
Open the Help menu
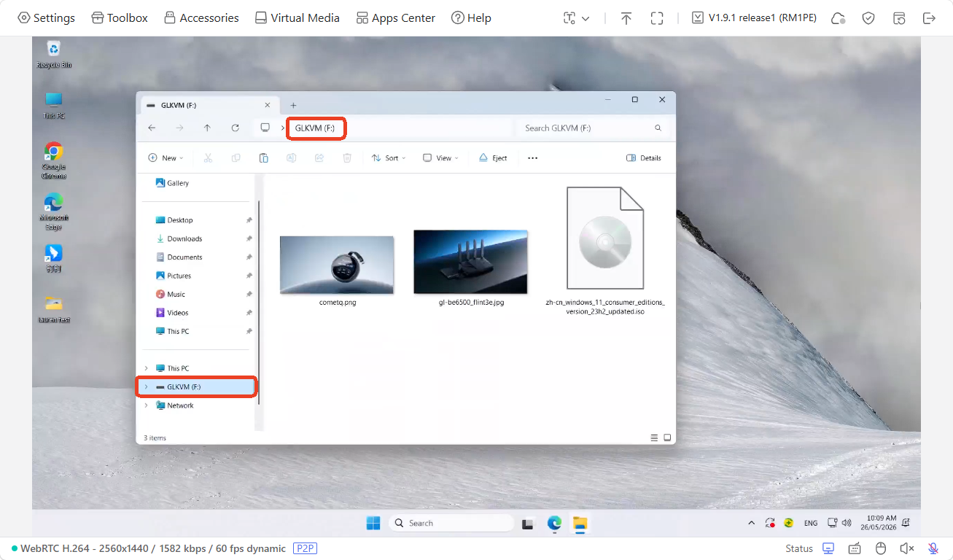coord(471,17)
